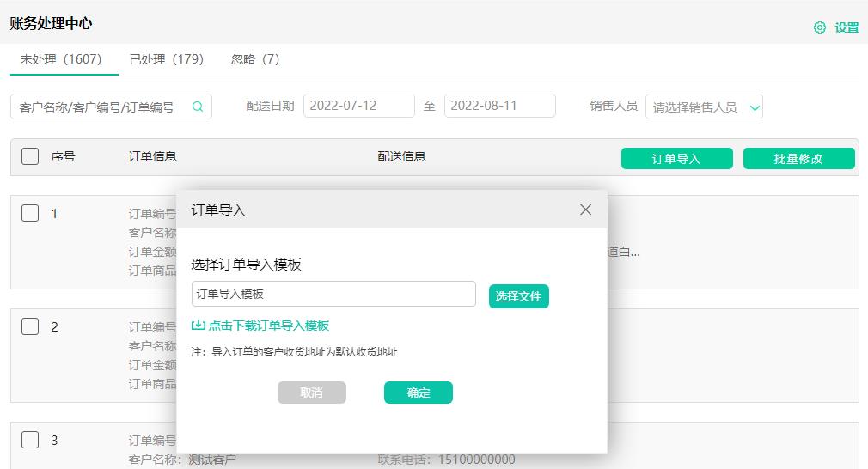Viewport: 868px width, 469px height.
Task: Check the checkbox for row 1
Action: point(30,213)
